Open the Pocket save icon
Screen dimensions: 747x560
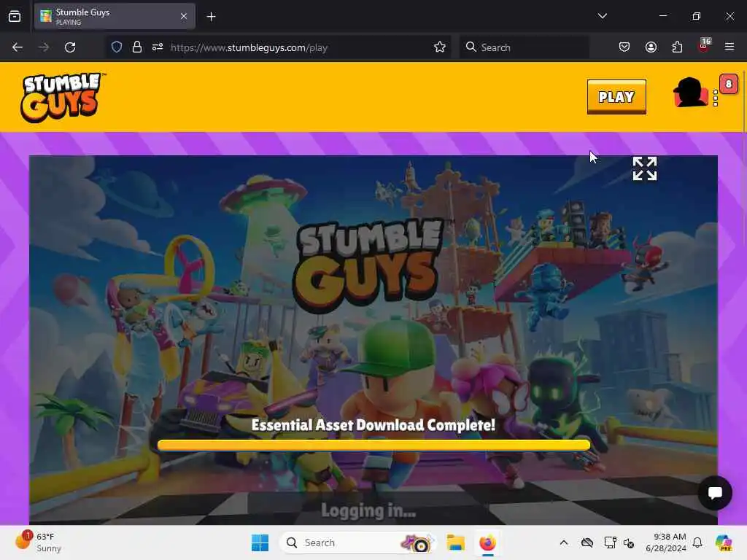click(624, 47)
